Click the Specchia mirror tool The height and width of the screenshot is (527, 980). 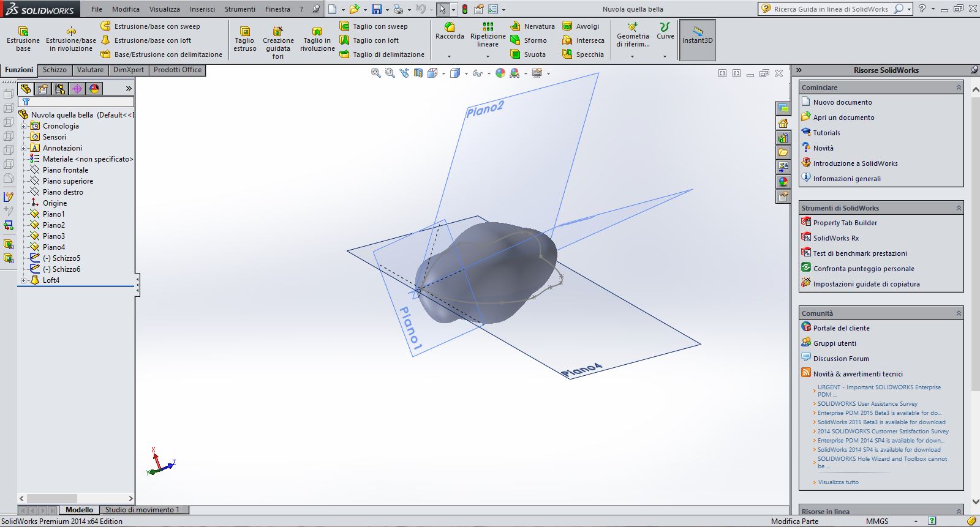pyautogui.click(x=583, y=54)
